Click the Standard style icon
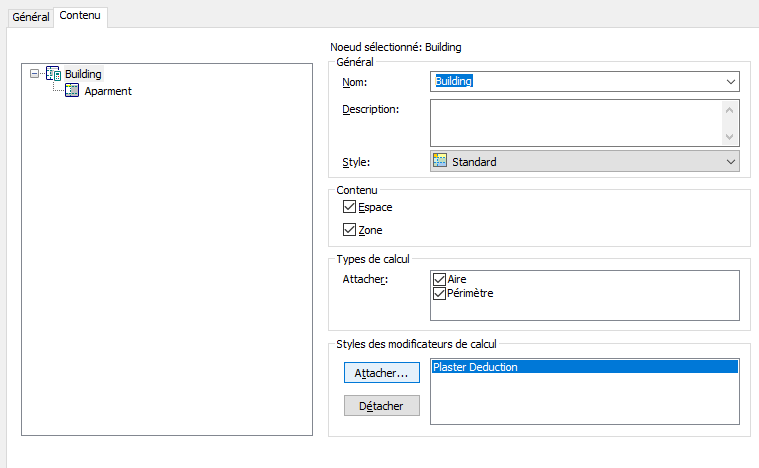 point(440,161)
